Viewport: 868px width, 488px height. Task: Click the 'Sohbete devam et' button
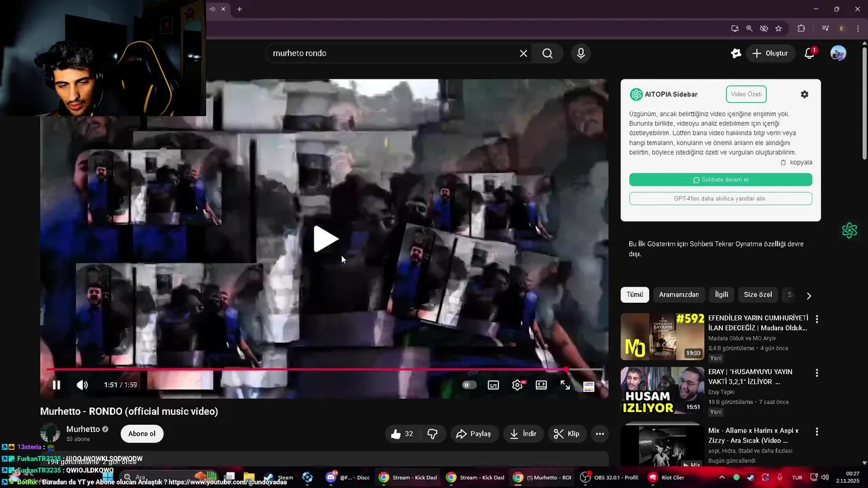pos(720,180)
